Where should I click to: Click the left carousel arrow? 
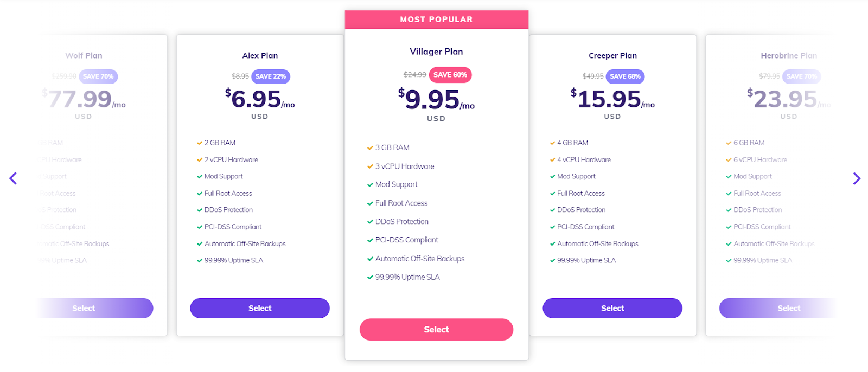pyautogui.click(x=13, y=178)
